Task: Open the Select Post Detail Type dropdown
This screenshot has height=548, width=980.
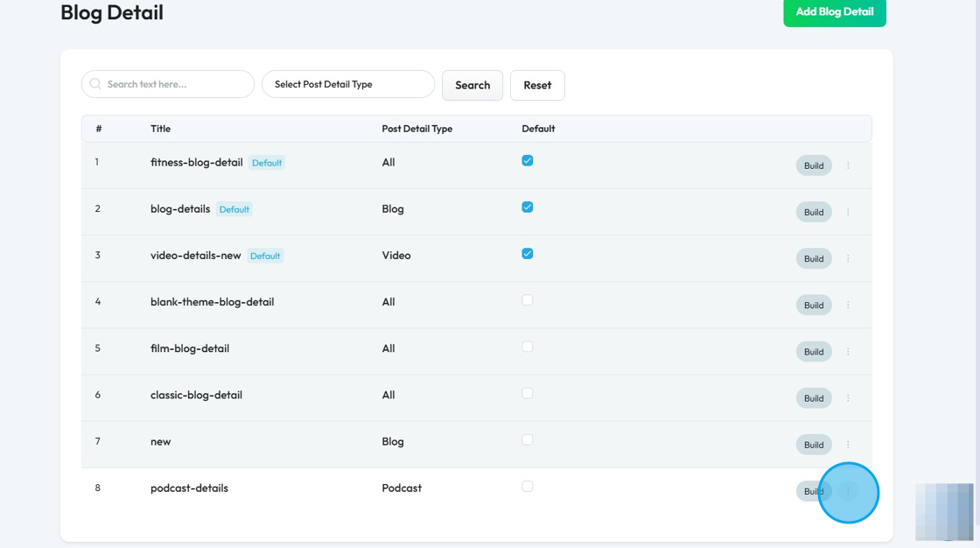Action: point(348,84)
